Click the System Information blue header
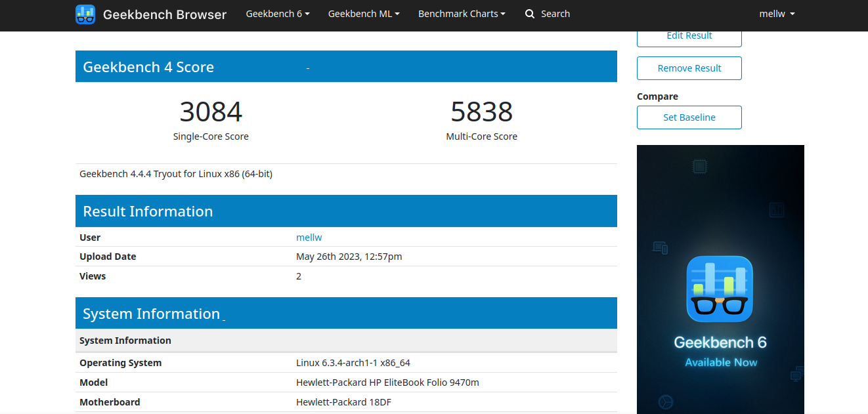The image size is (868, 414). [x=346, y=313]
